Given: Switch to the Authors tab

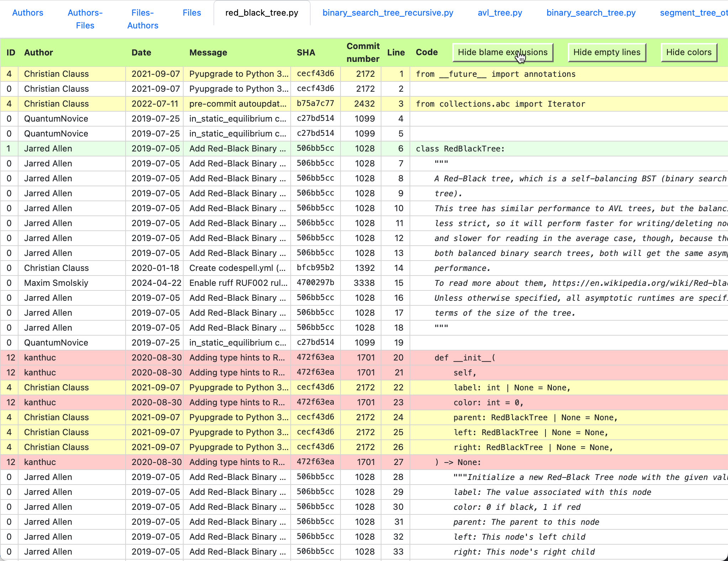Looking at the screenshot, I should (28, 13).
